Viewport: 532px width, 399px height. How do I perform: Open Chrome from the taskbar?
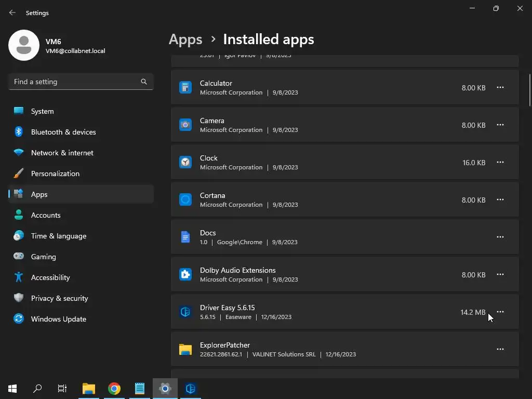pos(114,389)
